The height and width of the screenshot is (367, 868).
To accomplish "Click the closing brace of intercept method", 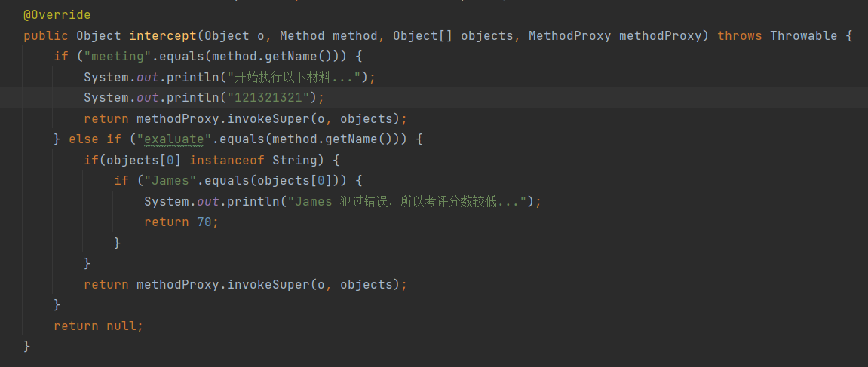I will click(27, 347).
